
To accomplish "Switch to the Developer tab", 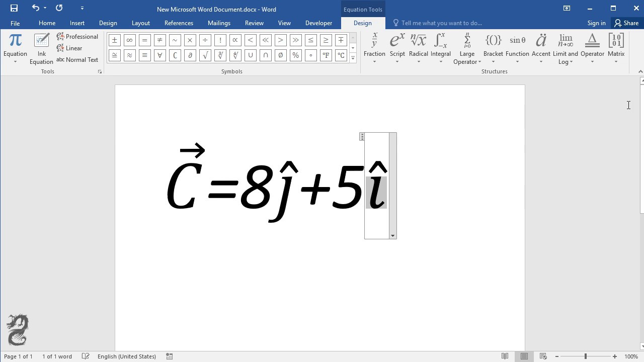I will [318, 23].
